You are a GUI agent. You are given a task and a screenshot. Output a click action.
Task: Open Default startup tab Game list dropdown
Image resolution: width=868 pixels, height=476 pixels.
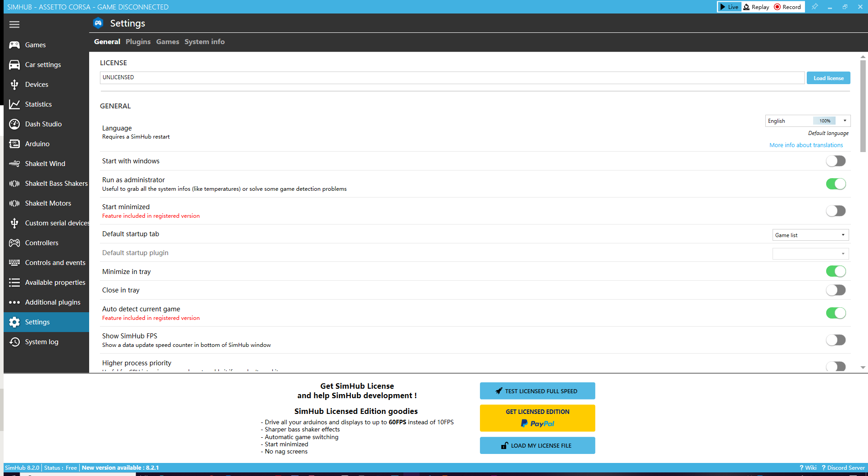[x=810, y=235]
